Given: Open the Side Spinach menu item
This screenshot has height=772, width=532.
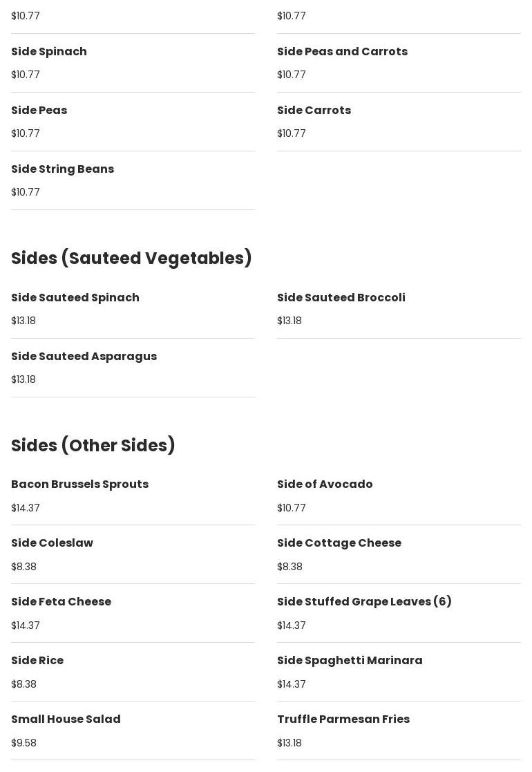Looking at the screenshot, I should [49, 52].
